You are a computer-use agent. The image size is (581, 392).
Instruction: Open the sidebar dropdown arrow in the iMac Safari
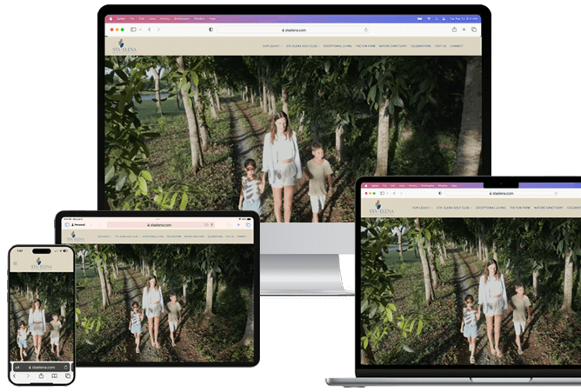tap(140, 30)
